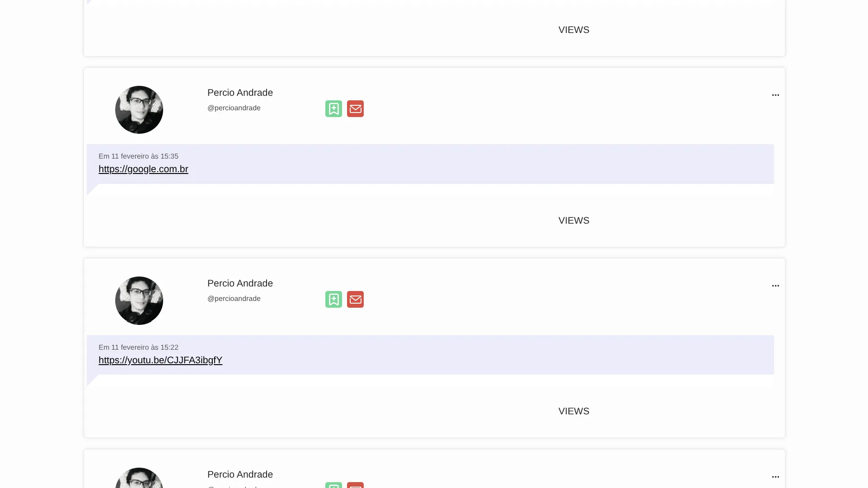Click the profile avatar on the 15:35 post
This screenshot has height=488, width=868.
coord(139,110)
